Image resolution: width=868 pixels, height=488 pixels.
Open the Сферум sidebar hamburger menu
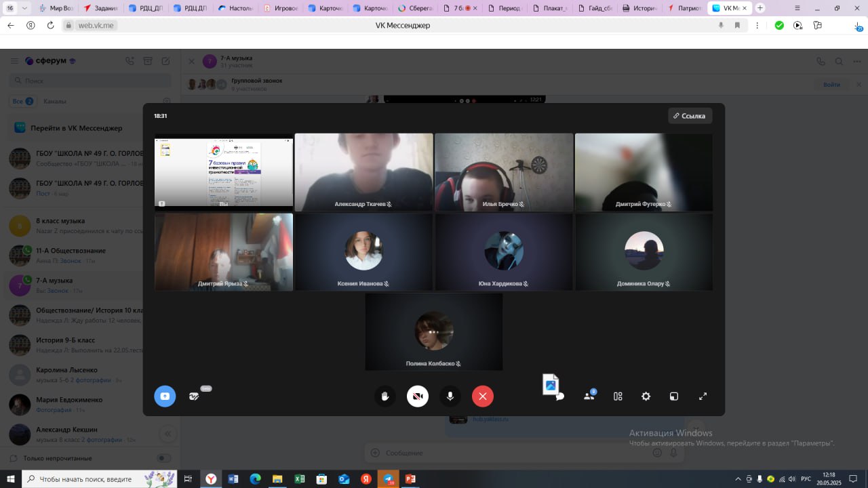pyautogui.click(x=14, y=61)
